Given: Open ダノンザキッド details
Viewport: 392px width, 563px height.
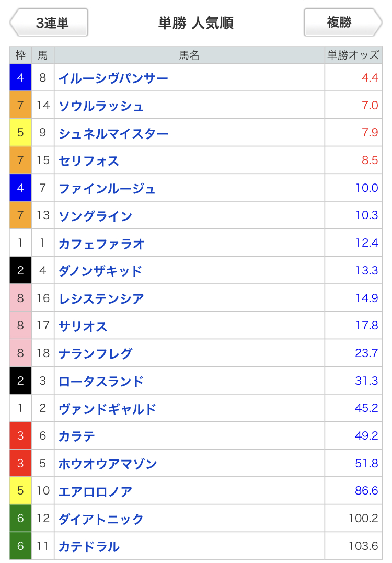Looking at the screenshot, I should click(x=100, y=271).
